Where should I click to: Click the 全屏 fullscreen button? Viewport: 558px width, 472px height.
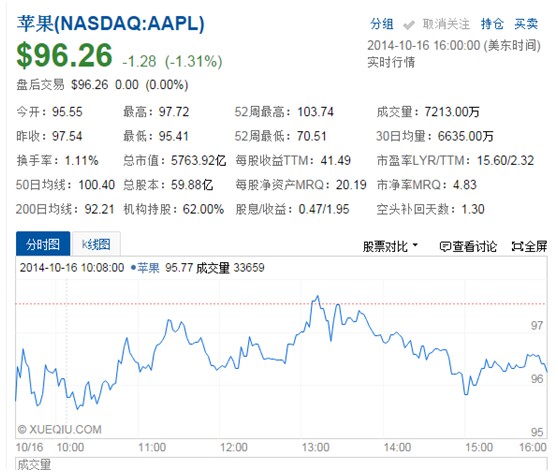click(x=529, y=246)
